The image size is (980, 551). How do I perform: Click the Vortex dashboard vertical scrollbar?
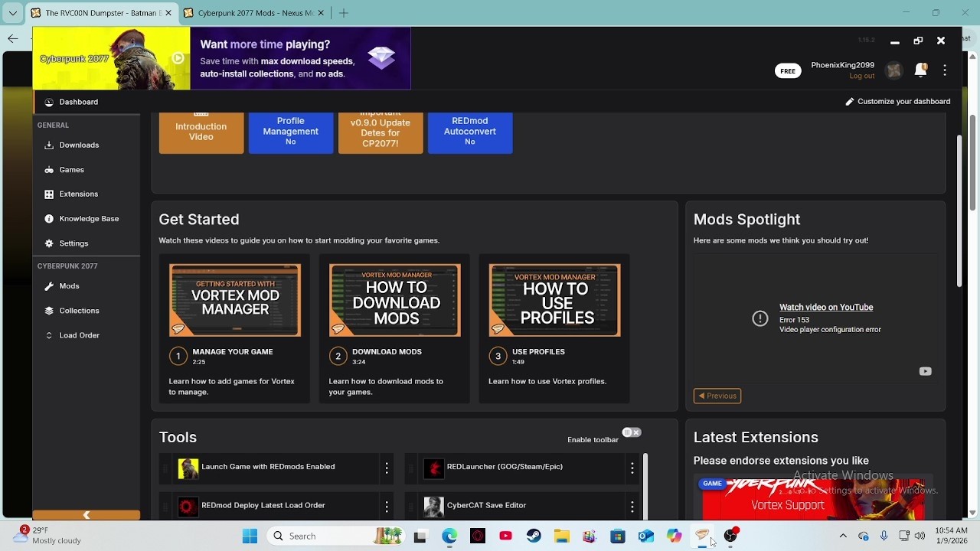959,211
